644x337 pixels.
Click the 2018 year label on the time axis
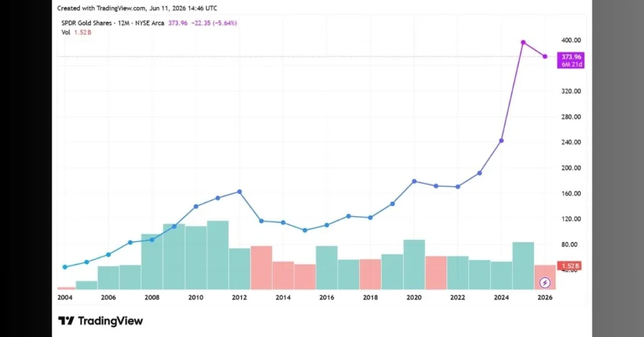(370, 297)
